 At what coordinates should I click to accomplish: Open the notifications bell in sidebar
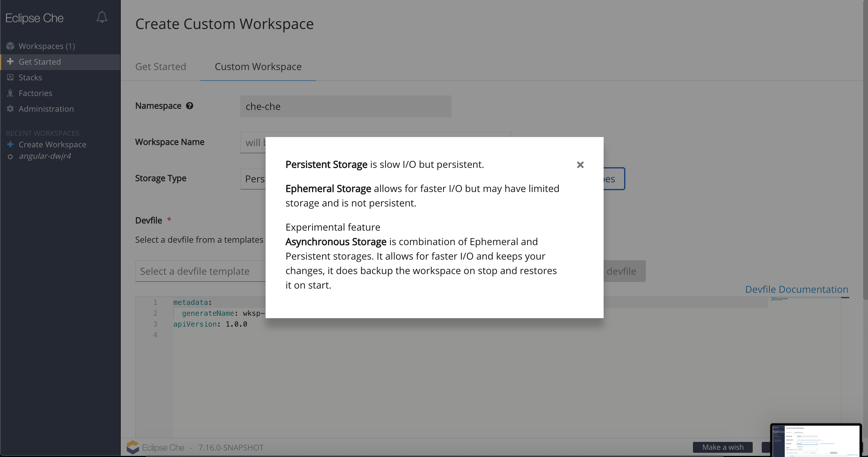[x=102, y=17]
